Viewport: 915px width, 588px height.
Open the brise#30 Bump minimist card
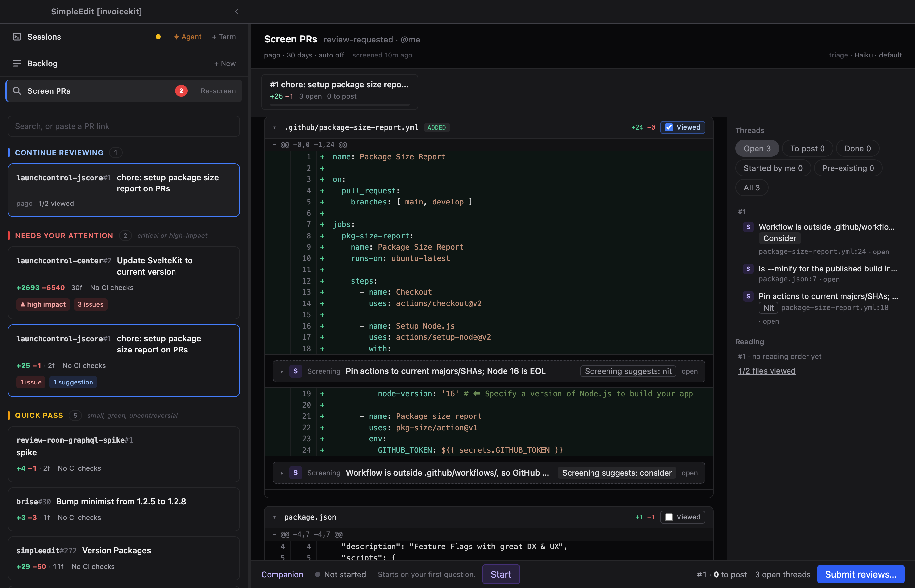pos(124,509)
